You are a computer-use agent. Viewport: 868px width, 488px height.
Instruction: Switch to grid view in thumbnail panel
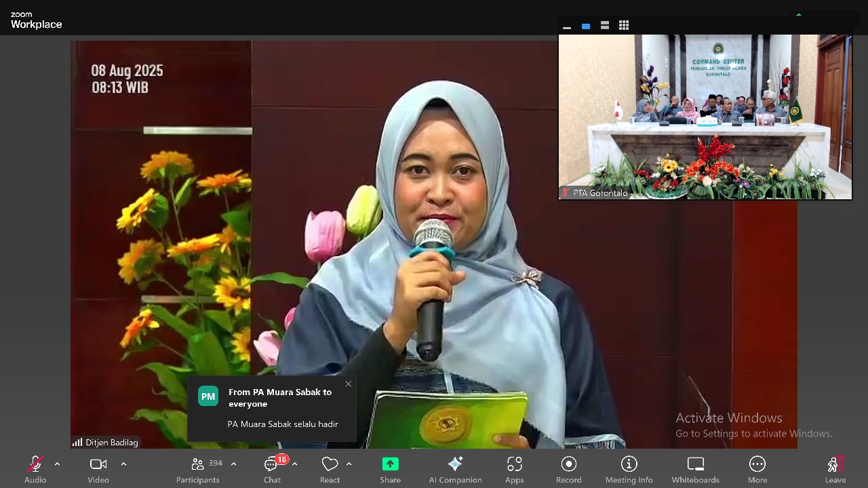click(624, 26)
